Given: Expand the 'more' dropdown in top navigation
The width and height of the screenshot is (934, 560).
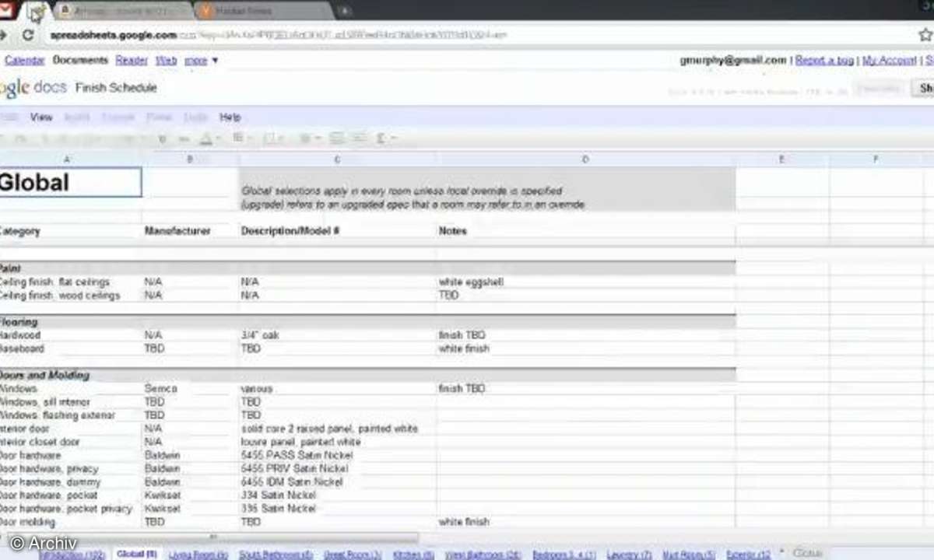Looking at the screenshot, I should coord(201,61).
